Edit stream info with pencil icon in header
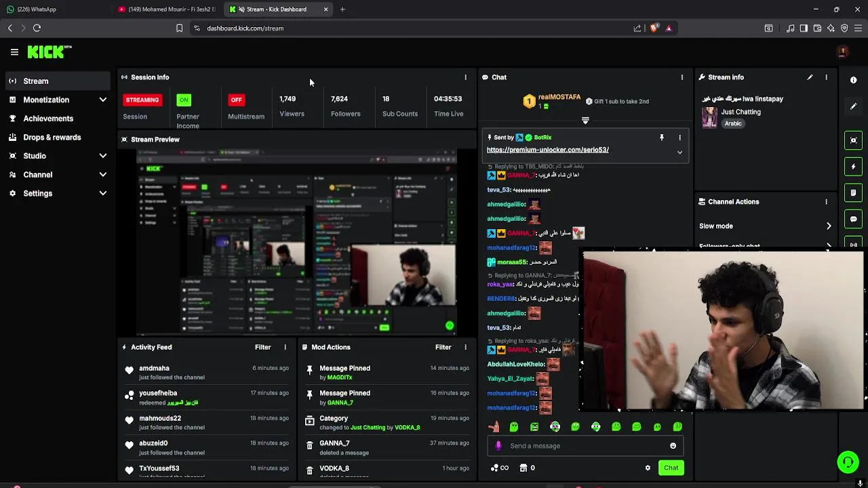Image resolution: width=868 pixels, height=488 pixels. coord(810,77)
